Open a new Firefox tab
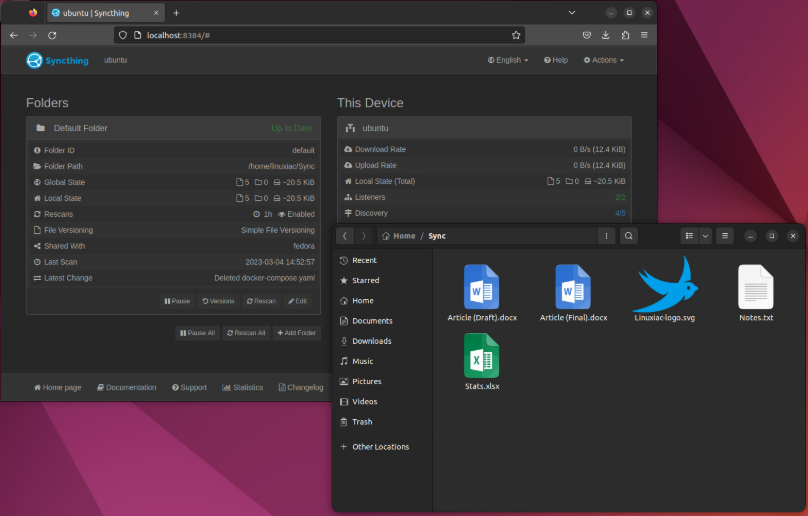This screenshot has height=516, width=808. coord(176,13)
